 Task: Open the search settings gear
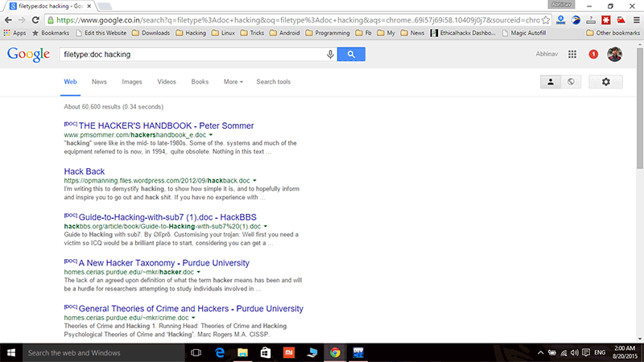pos(606,82)
